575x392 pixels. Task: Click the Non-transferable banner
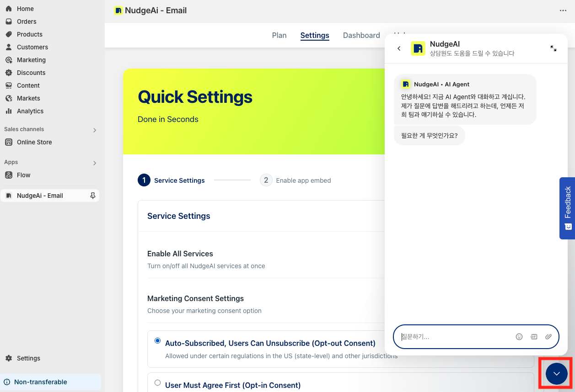pyautogui.click(x=50, y=382)
